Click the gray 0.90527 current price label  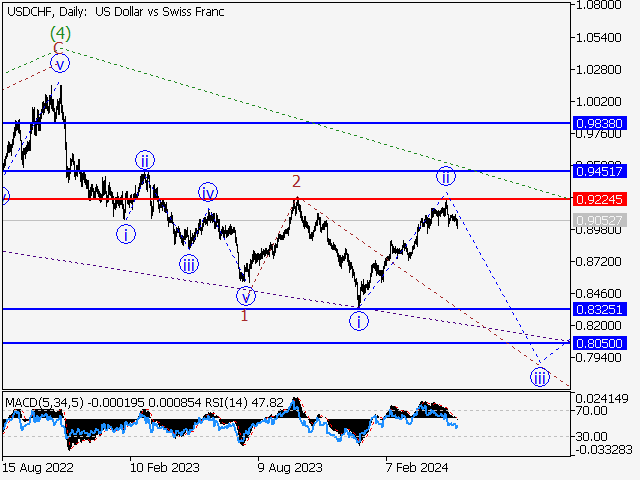(600, 220)
